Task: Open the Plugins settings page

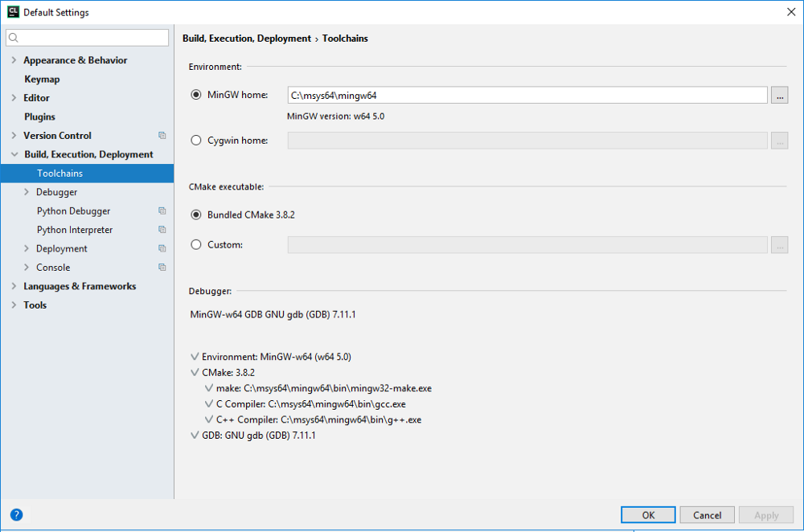Action: 39,117
